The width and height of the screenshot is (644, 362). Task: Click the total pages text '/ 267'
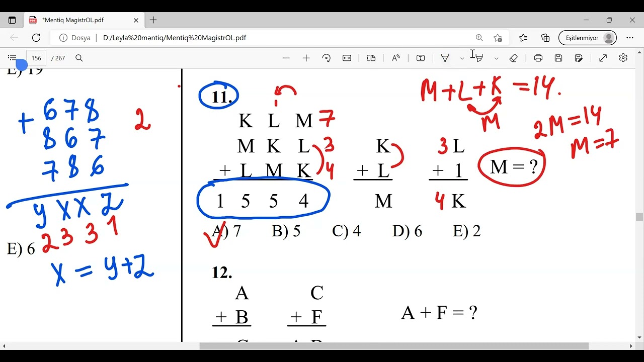click(x=58, y=58)
